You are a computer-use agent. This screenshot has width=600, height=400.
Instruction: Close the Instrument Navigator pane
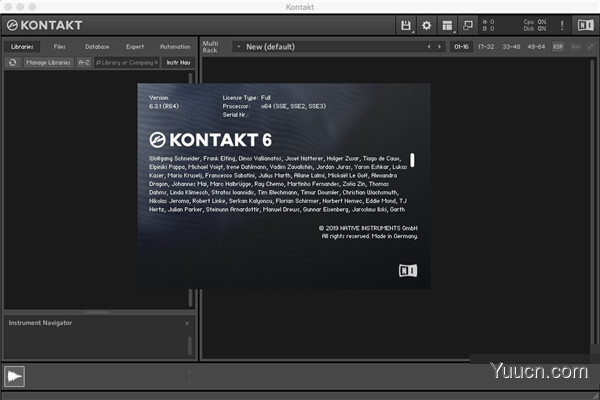(187, 323)
